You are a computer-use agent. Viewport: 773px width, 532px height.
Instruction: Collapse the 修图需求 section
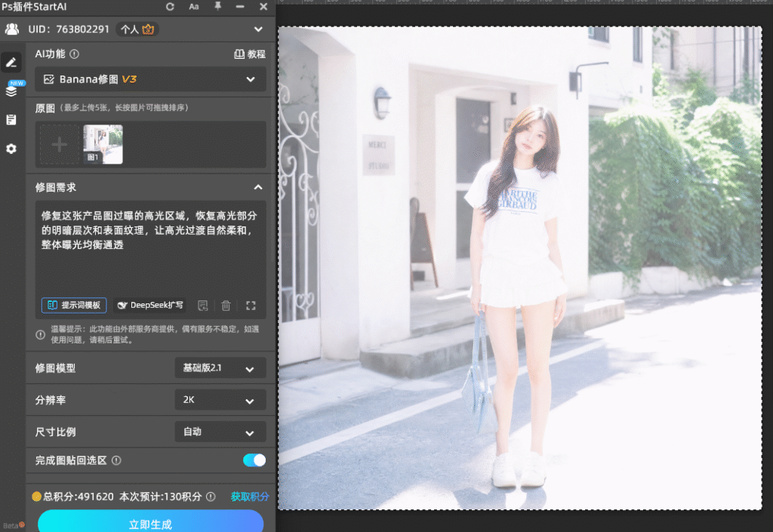click(258, 187)
